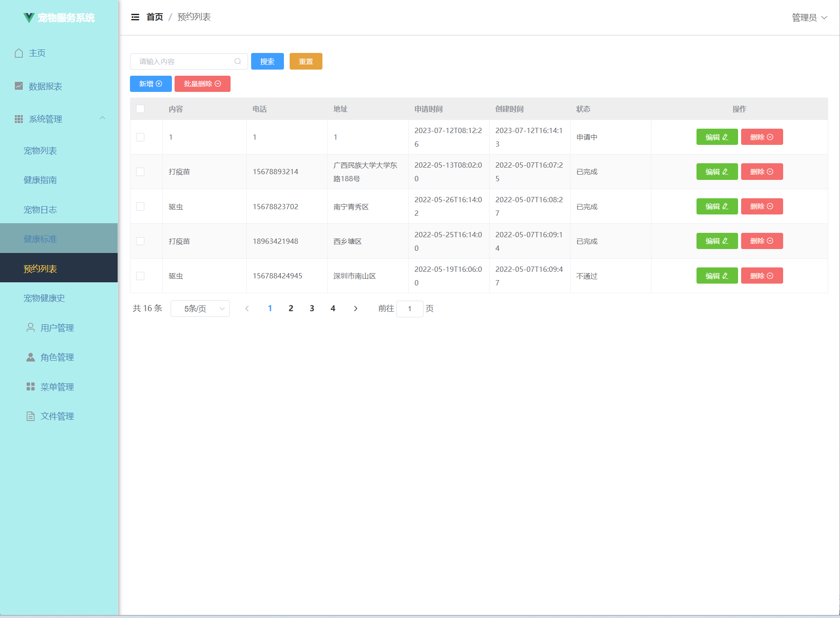Image resolution: width=840 pixels, height=618 pixels.
Task: Click the search magnifier in input box
Action: [x=238, y=61]
